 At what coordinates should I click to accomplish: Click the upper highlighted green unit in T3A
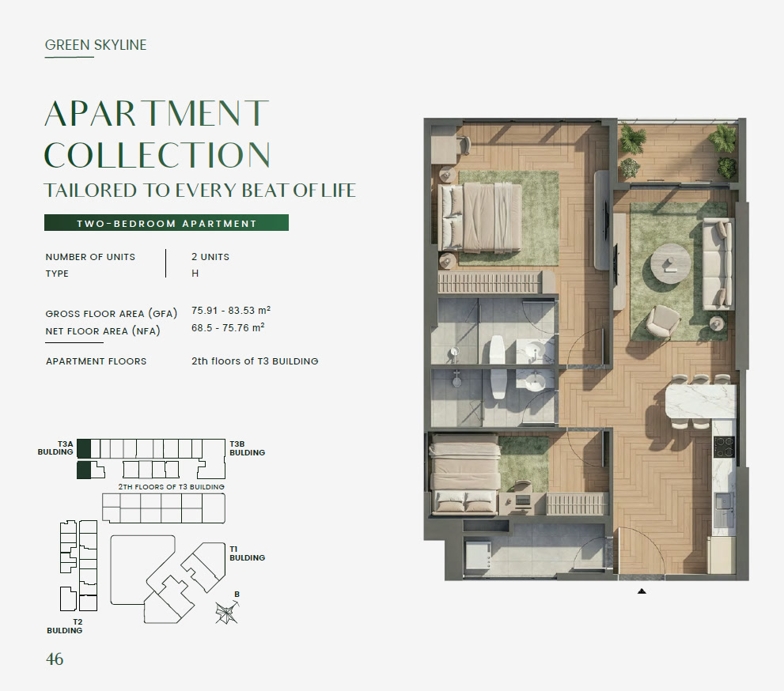pyautogui.click(x=84, y=448)
